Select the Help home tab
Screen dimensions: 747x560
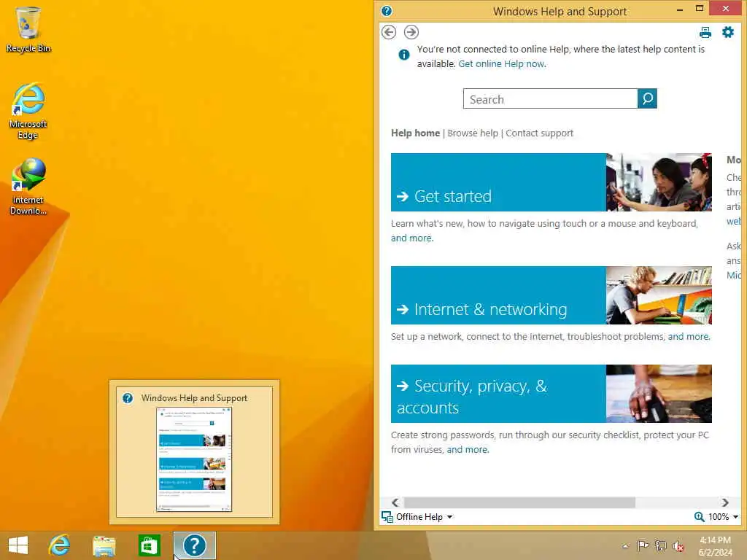tap(415, 133)
